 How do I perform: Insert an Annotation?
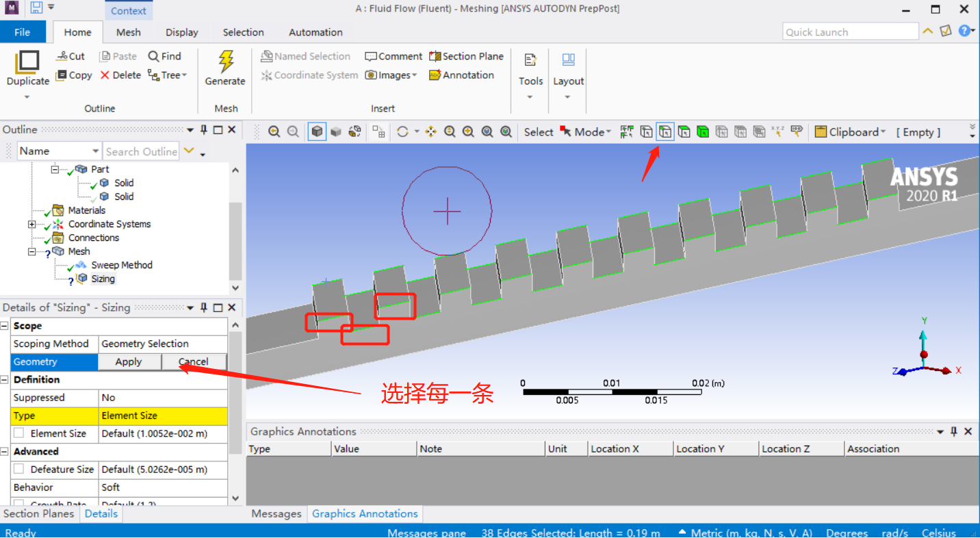point(461,75)
